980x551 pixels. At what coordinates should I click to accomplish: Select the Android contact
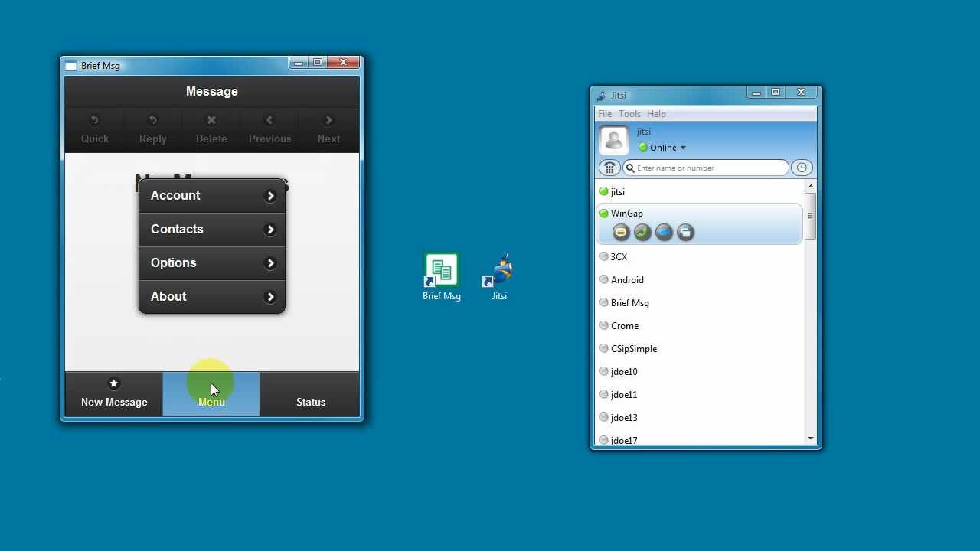pyautogui.click(x=699, y=280)
